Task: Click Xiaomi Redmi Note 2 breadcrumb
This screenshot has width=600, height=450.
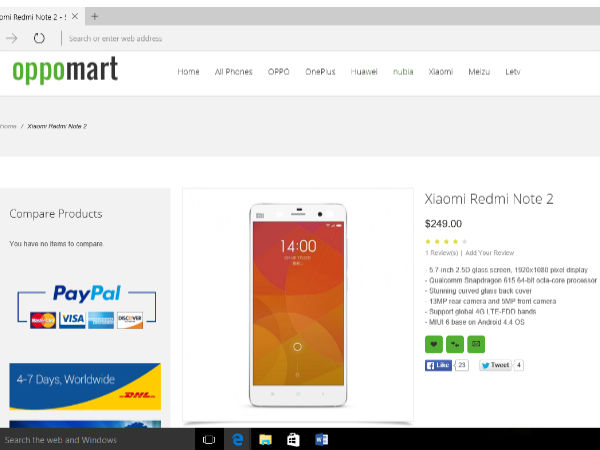Action: [x=57, y=126]
